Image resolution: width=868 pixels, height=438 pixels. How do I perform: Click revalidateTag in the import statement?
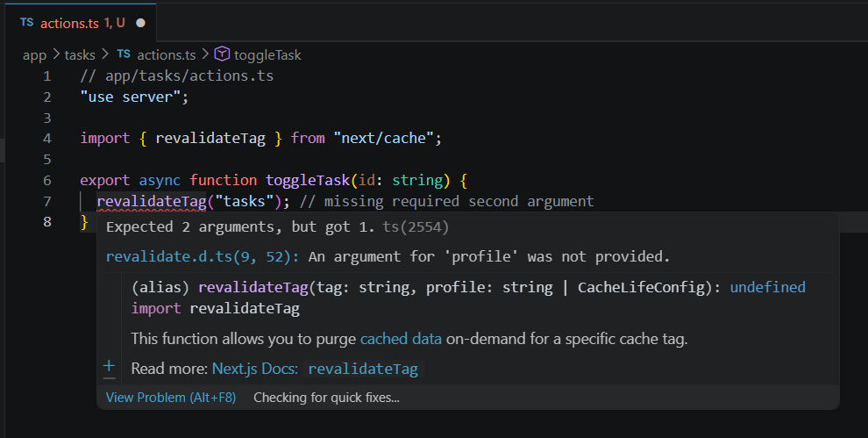[210, 138]
